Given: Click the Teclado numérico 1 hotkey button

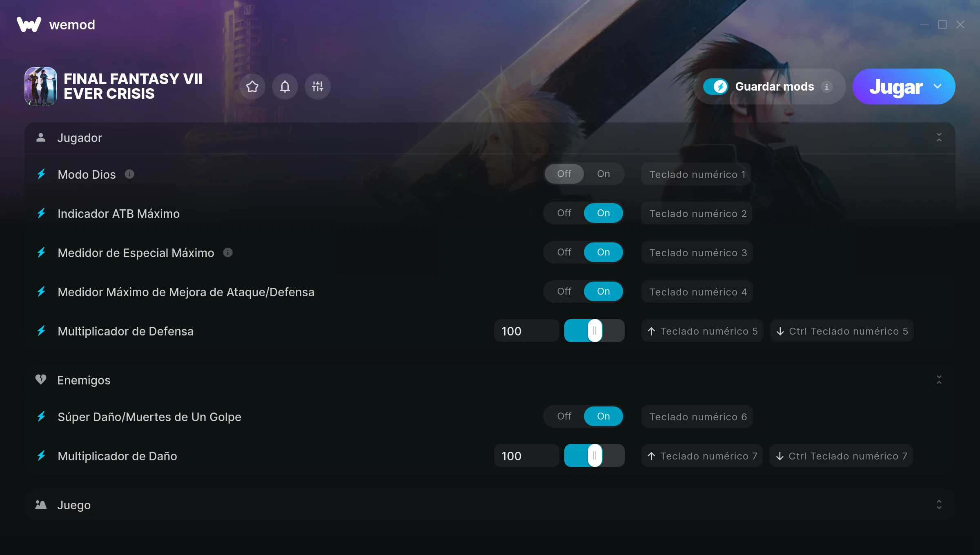Looking at the screenshot, I should pyautogui.click(x=697, y=174).
